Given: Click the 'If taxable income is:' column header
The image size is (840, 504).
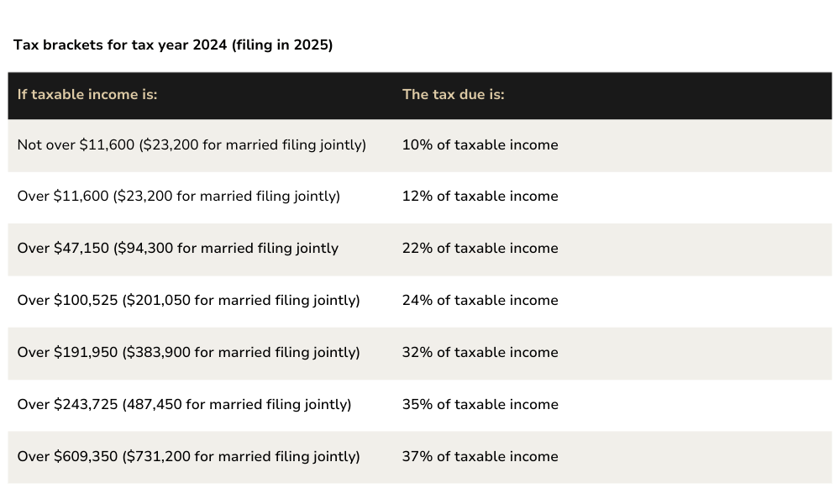Looking at the screenshot, I should tap(87, 94).
